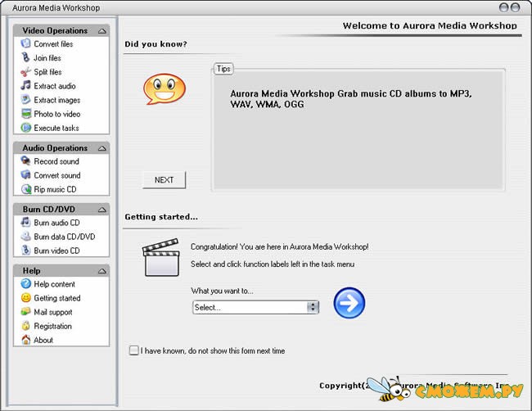Image resolution: width=532 pixels, height=411 pixels.
Task: Click the Mail support icon
Action: tap(26, 312)
